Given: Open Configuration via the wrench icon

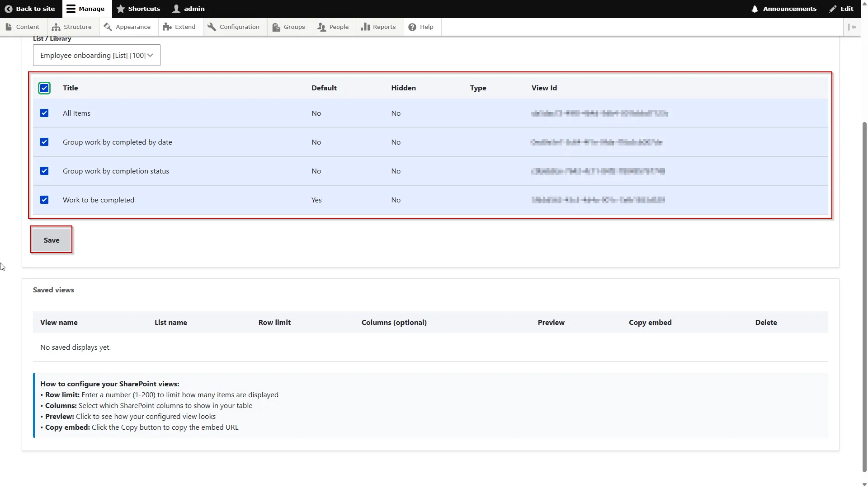Looking at the screenshot, I should [212, 27].
